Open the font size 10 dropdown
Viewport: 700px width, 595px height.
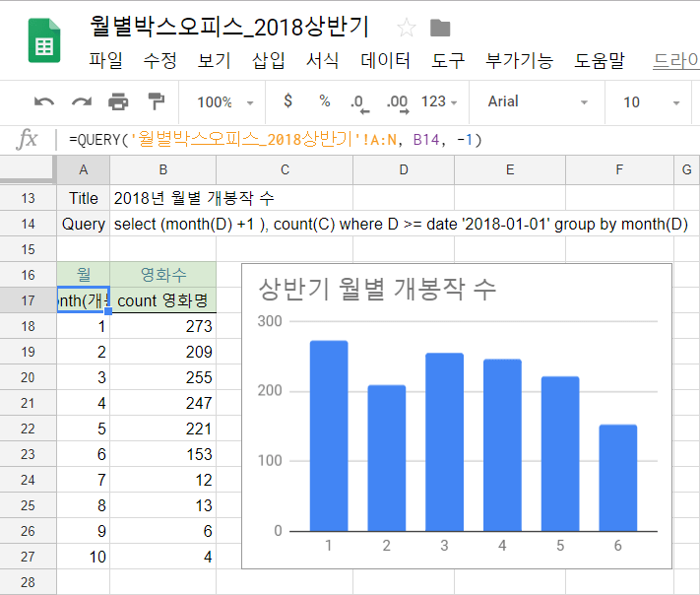click(650, 102)
